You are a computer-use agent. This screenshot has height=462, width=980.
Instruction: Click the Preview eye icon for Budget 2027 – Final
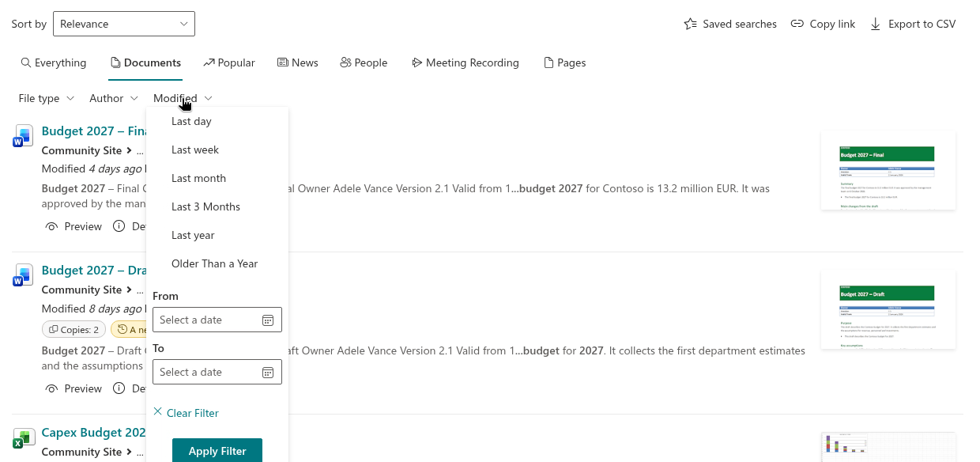click(52, 226)
